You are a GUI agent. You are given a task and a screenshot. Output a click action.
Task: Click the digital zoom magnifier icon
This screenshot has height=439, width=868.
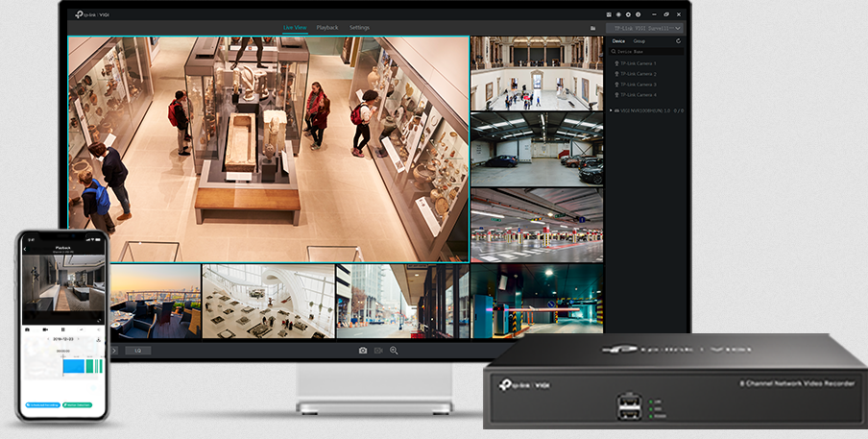394,351
